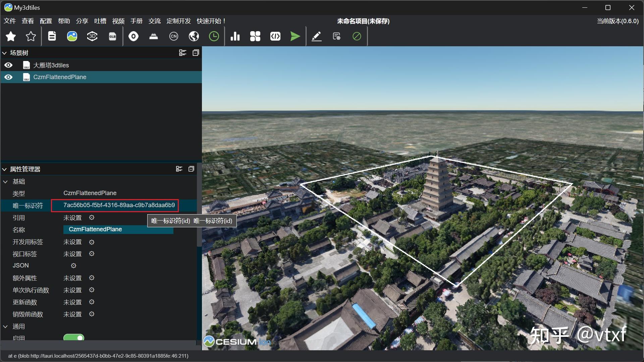Image resolution: width=644 pixels, height=362 pixels.
Task: Open the 交流 menu
Action: [155, 21]
